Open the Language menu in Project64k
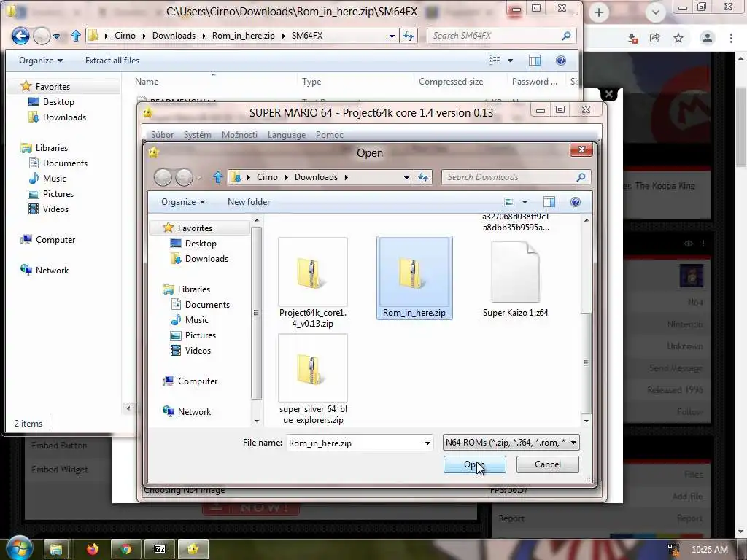This screenshot has width=747, height=560. [286, 135]
